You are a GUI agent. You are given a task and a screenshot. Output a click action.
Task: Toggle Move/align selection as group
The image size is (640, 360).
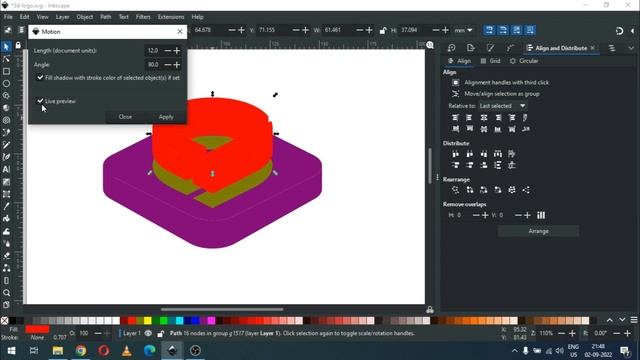coord(456,94)
